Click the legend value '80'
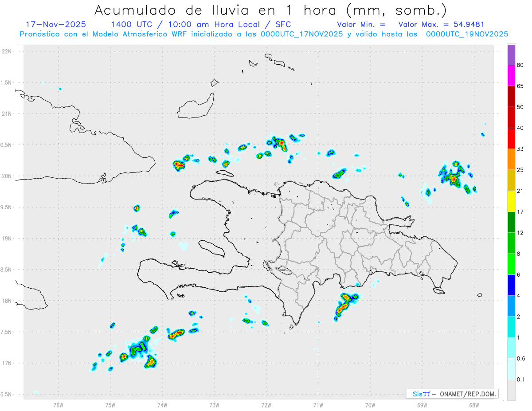This screenshot has height=411, width=532. pos(520,65)
